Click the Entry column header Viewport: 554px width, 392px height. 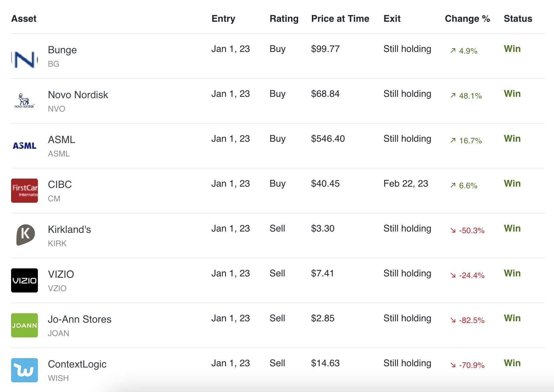click(x=223, y=19)
